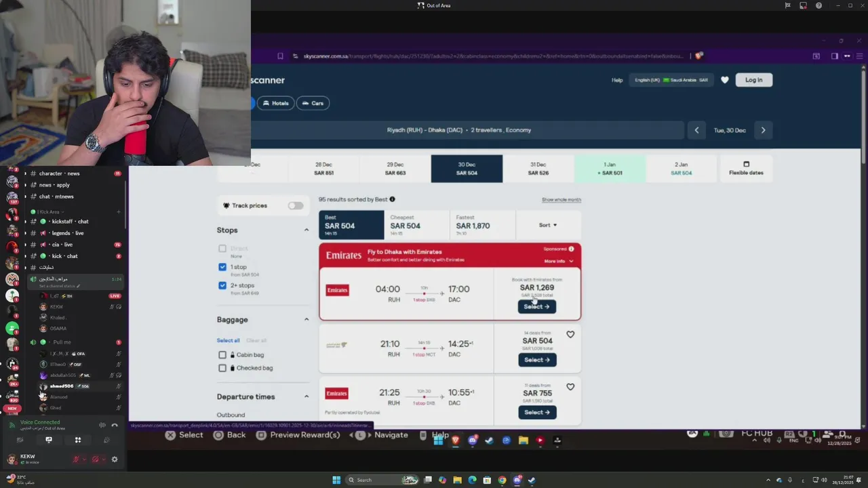Screen dimensions: 868x488
Task: Collapse the Stops filter section
Action: pyautogui.click(x=306, y=230)
